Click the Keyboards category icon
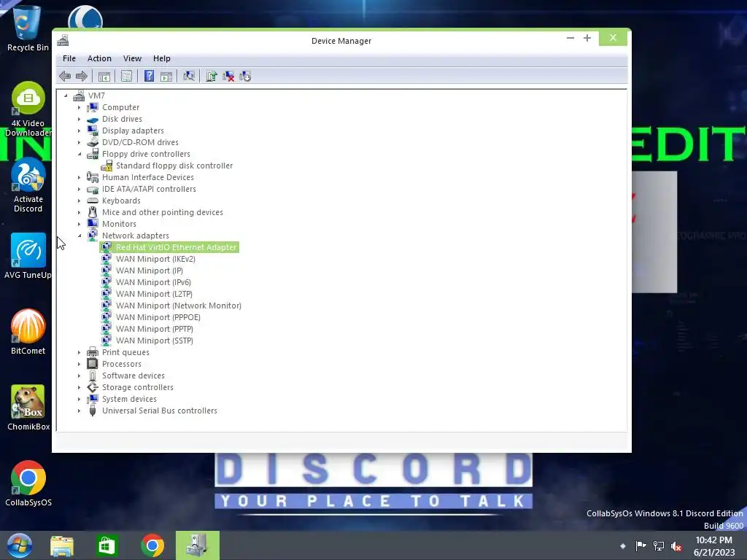747x560 pixels. pos(93,201)
